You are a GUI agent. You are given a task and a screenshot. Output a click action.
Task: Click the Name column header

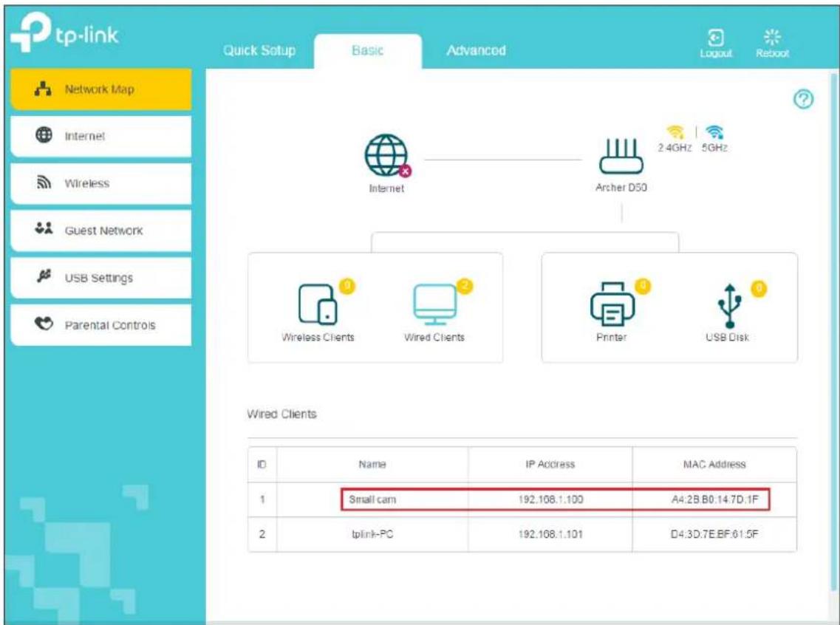click(372, 465)
